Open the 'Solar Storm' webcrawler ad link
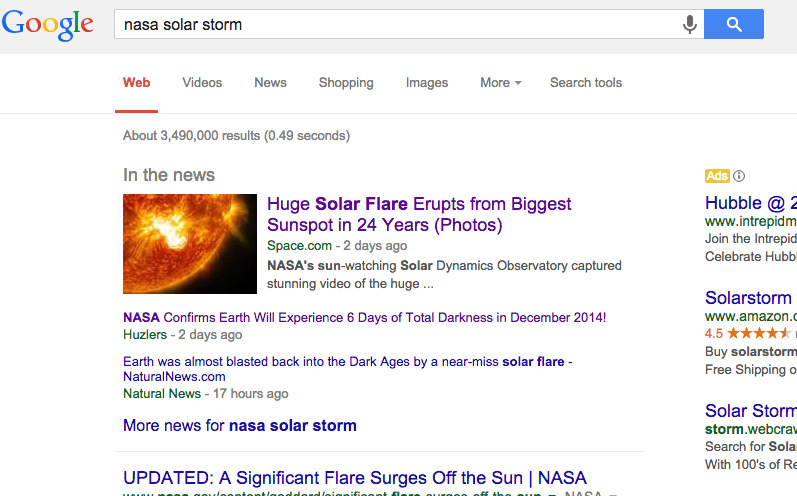The width and height of the screenshot is (797, 496). point(751,411)
